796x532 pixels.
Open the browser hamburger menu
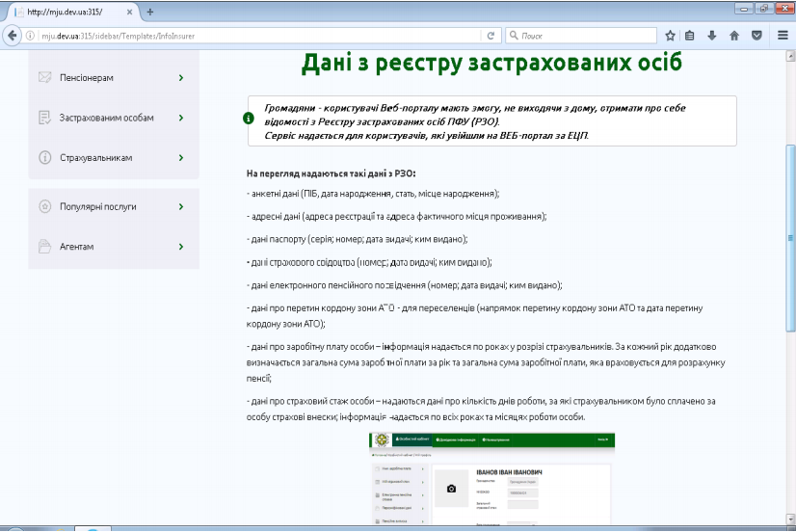tap(783, 36)
